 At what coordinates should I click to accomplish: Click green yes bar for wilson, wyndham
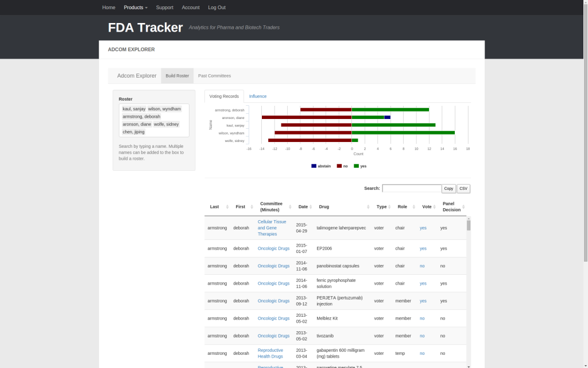403,133
